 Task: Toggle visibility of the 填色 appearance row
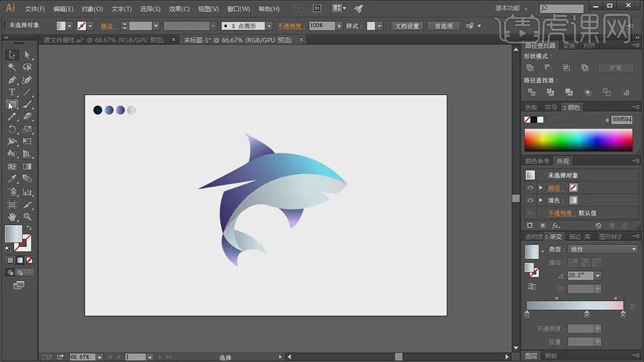point(530,200)
